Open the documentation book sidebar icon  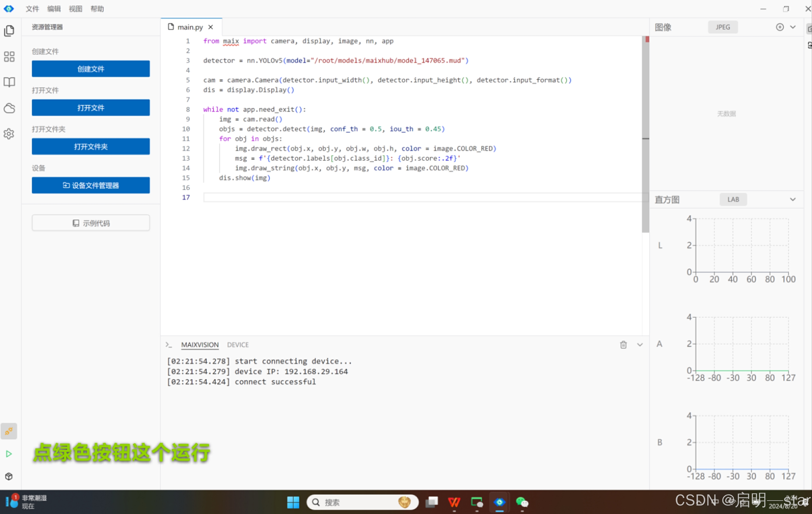point(9,82)
